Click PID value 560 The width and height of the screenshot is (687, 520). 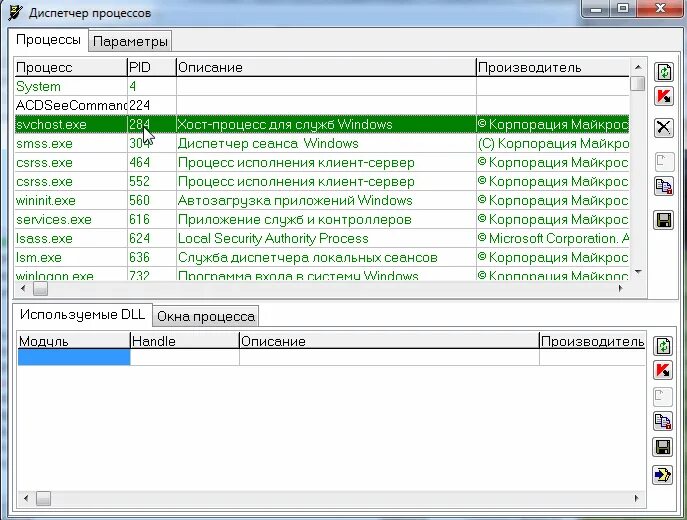pyautogui.click(x=139, y=201)
